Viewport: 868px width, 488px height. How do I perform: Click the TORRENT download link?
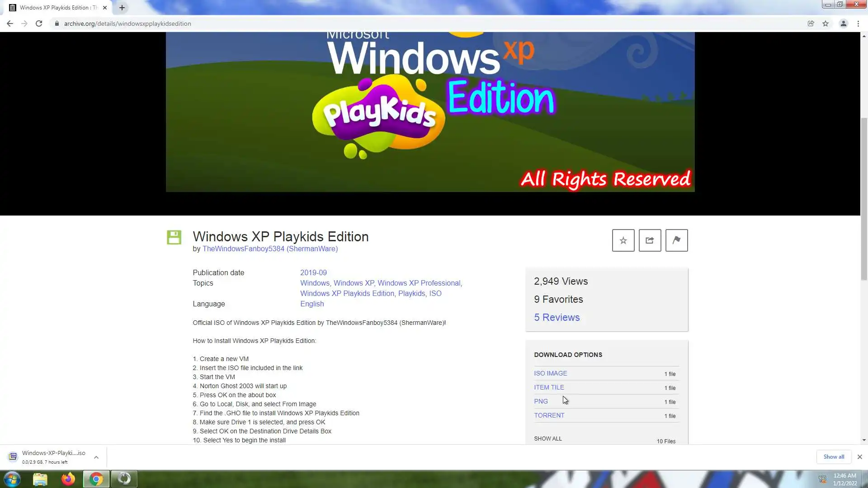tap(549, 415)
